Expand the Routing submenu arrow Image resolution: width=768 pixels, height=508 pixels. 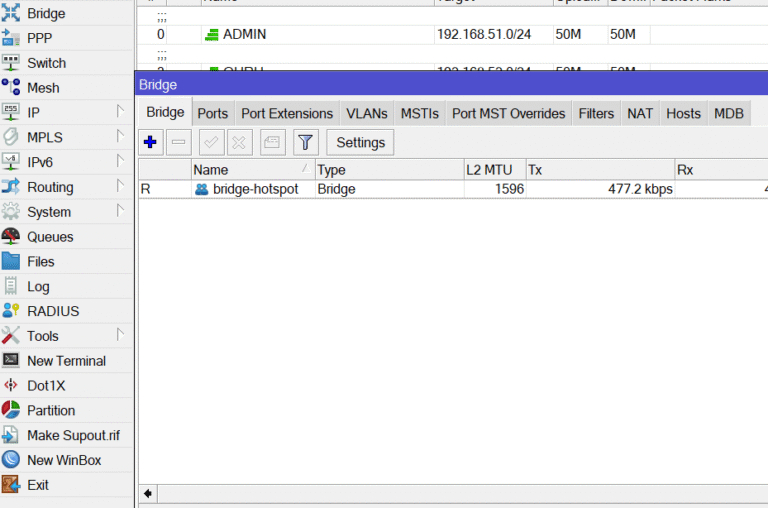click(120, 186)
